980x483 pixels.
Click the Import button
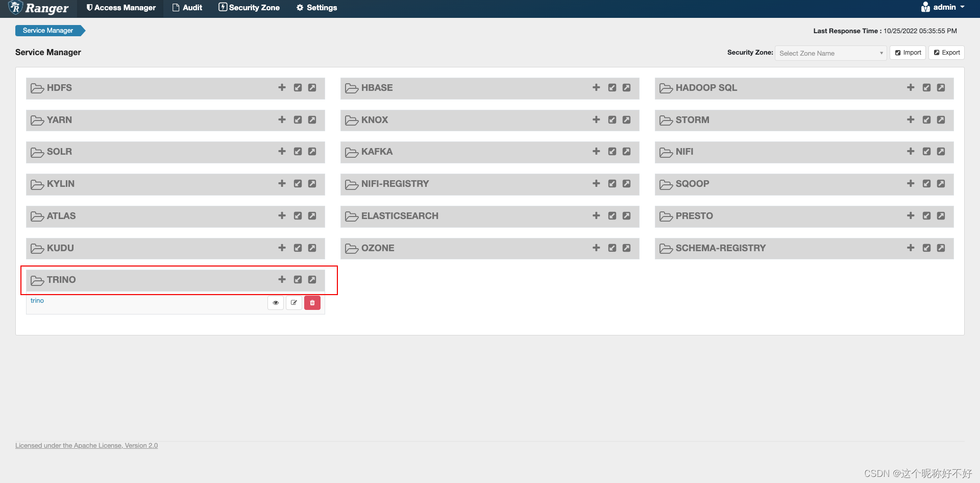[x=908, y=53]
